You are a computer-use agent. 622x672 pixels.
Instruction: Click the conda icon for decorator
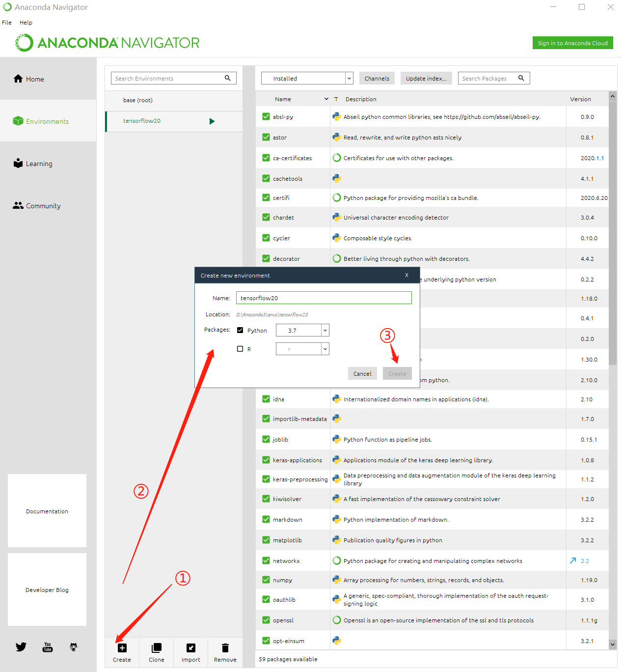(337, 258)
